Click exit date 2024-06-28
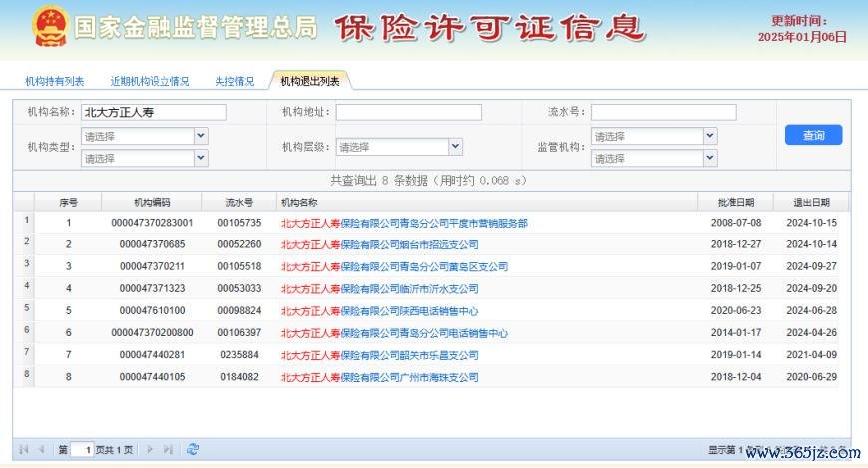The image size is (868, 468). point(811,311)
